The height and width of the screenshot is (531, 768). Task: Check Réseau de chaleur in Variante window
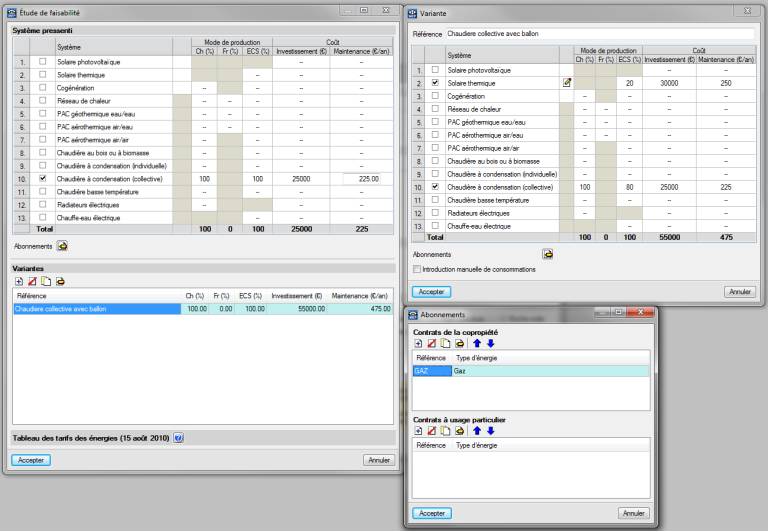435,109
